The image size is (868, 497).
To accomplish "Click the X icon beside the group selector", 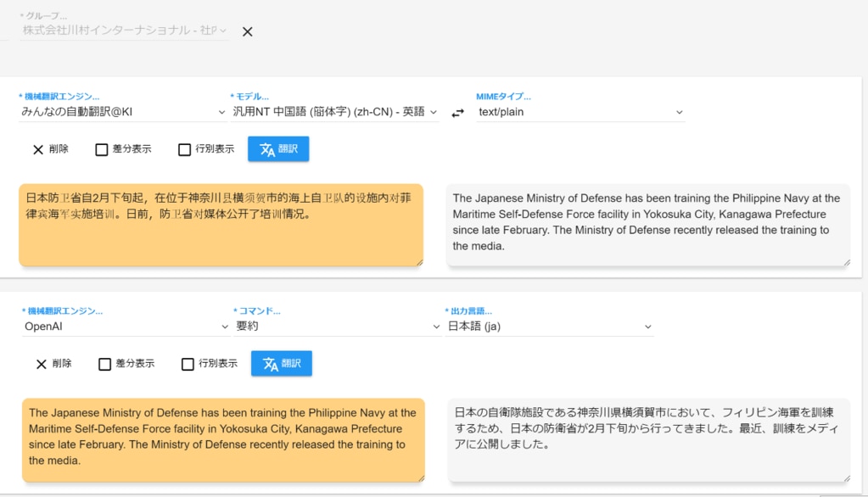I will point(248,31).
